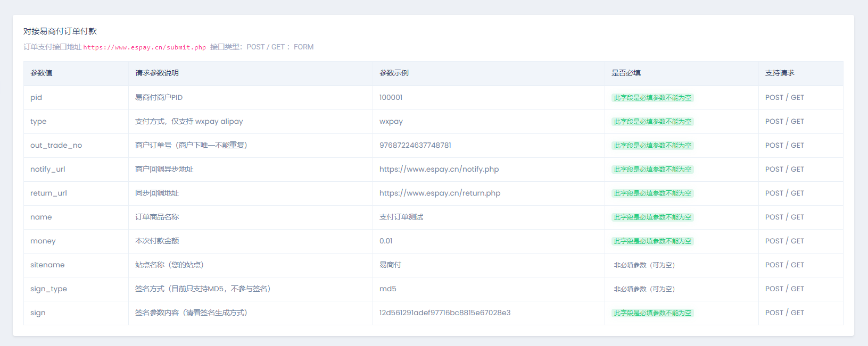This screenshot has height=346, width=868.
Task: Select the out_trade_no parameter cell
Action: click(x=56, y=145)
